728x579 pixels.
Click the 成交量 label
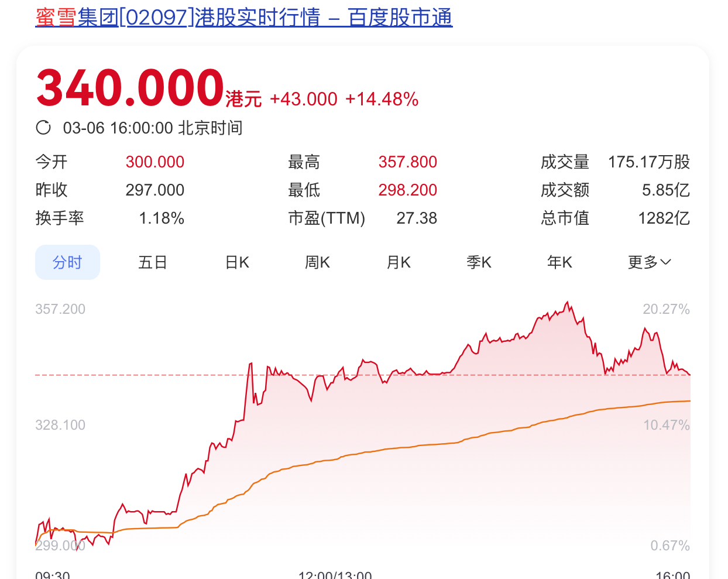coord(565,162)
